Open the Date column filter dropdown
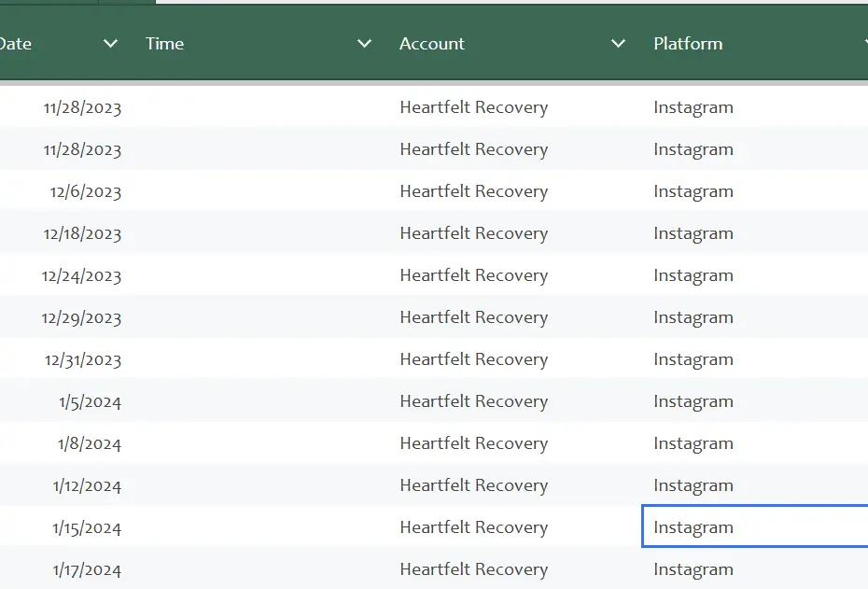 click(111, 43)
